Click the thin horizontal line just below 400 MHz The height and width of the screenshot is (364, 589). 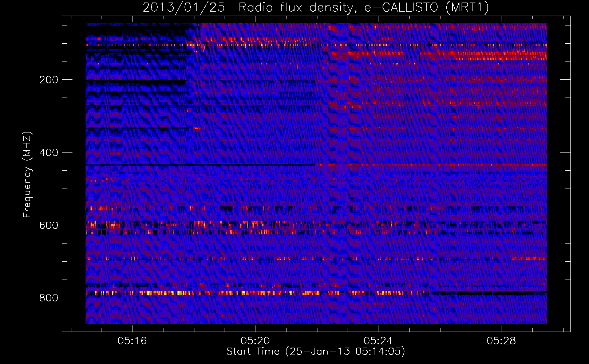[316, 165]
